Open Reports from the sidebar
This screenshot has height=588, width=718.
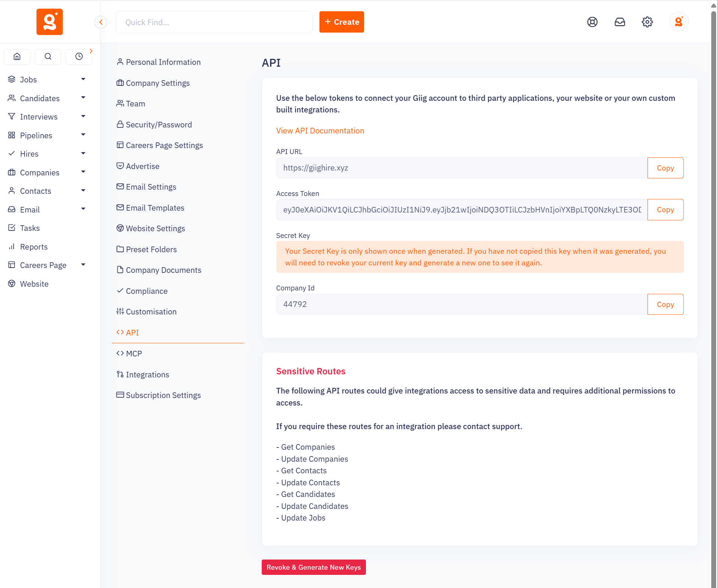tap(34, 247)
